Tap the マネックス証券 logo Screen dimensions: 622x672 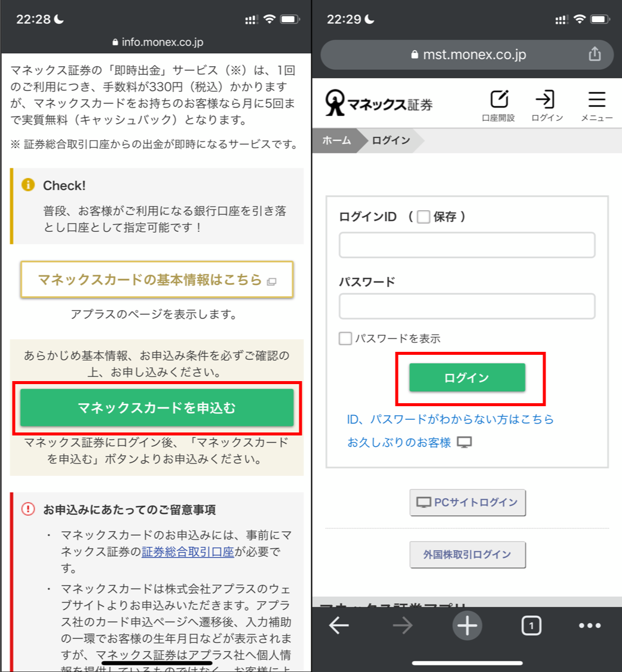coord(379,103)
